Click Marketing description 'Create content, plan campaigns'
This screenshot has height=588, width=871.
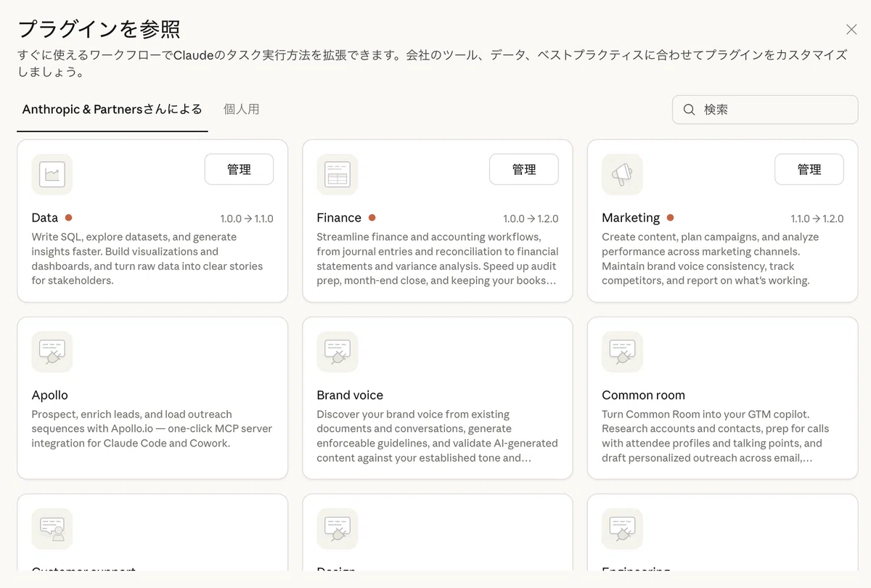[711, 258]
